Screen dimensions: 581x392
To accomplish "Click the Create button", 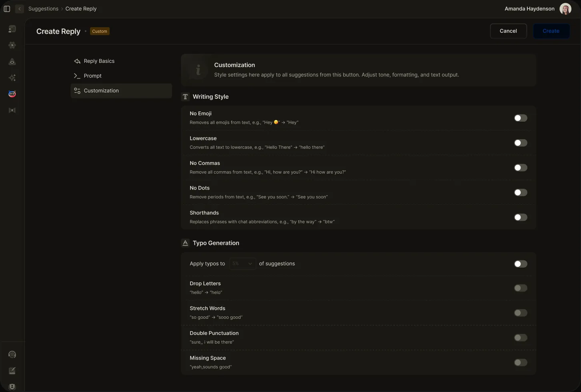I will coord(551,31).
